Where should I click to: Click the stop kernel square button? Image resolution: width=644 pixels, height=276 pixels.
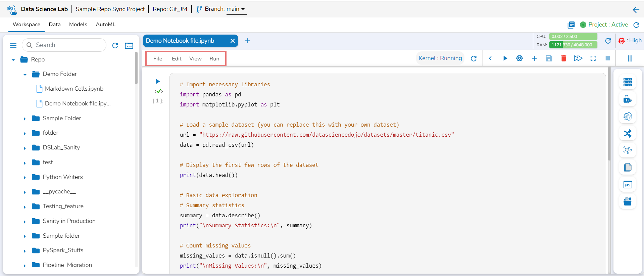point(607,58)
